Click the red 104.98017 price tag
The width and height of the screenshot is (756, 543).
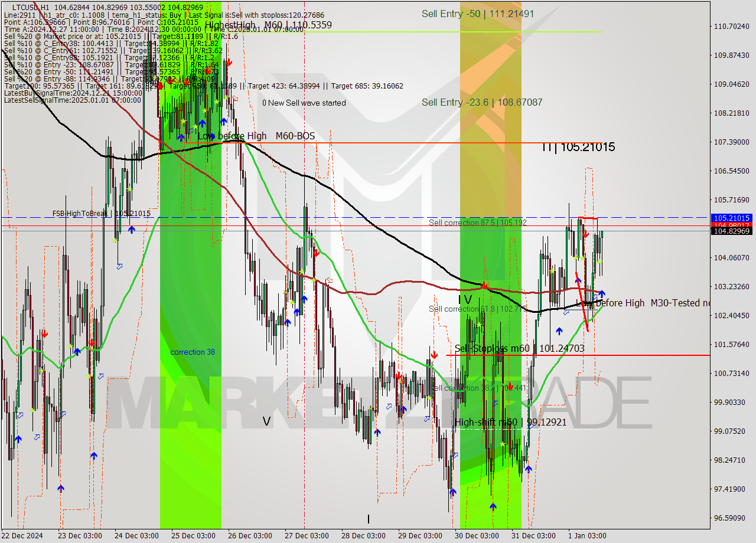click(732, 224)
